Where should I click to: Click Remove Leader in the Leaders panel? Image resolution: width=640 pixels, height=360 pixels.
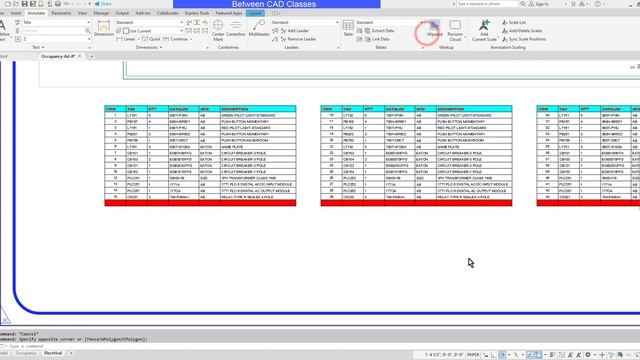click(298, 39)
